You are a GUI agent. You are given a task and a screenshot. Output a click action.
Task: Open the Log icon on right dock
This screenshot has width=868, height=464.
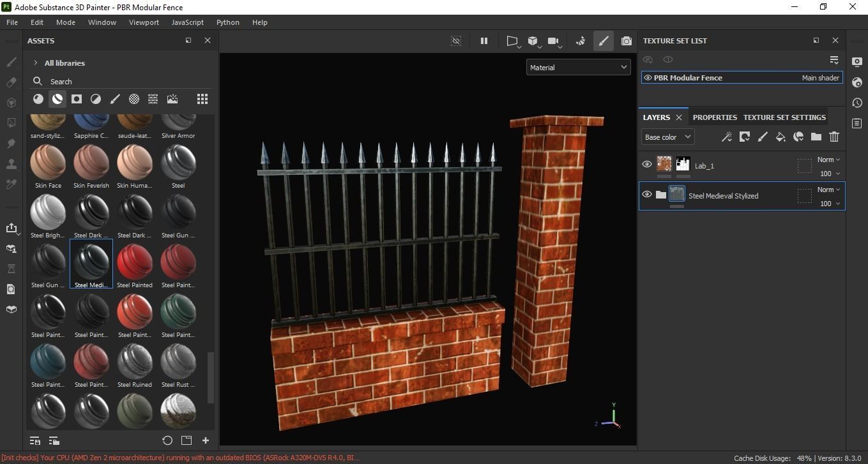tap(857, 123)
